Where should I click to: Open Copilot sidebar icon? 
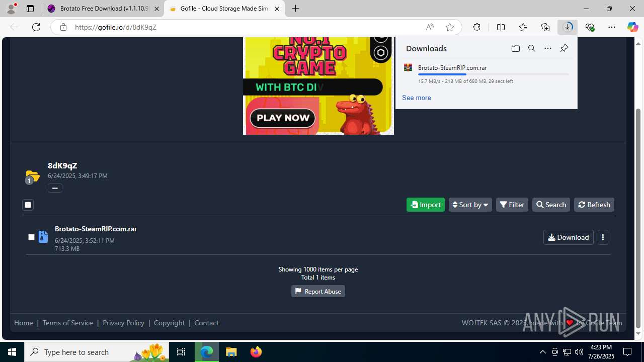tap(633, 27)
